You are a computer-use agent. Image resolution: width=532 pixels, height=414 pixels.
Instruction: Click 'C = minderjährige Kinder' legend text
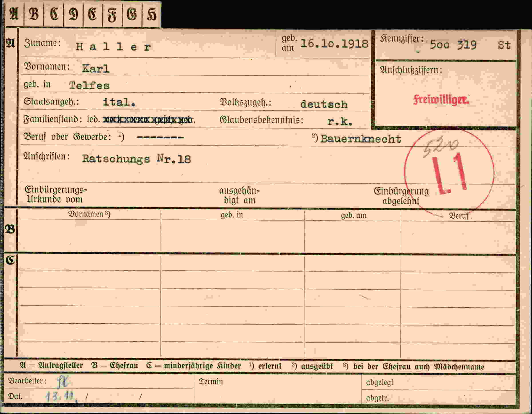point(193,366)
